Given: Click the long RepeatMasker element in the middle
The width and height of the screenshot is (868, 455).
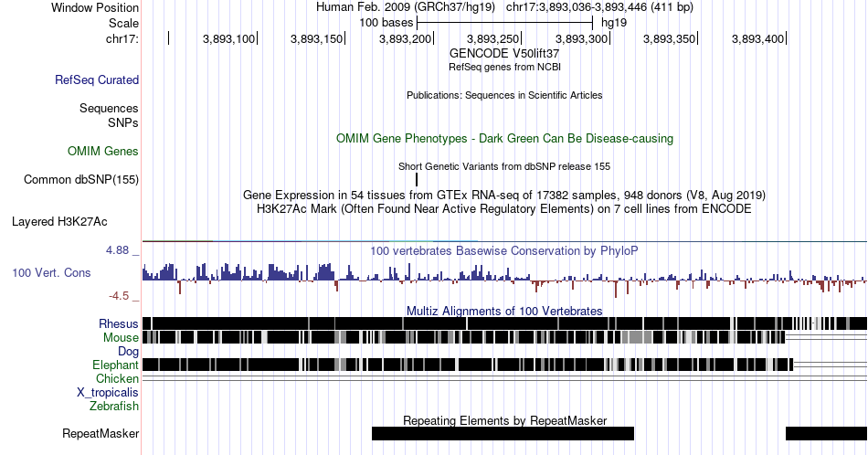Looking at the screenshot, I should tap(503, 433).
